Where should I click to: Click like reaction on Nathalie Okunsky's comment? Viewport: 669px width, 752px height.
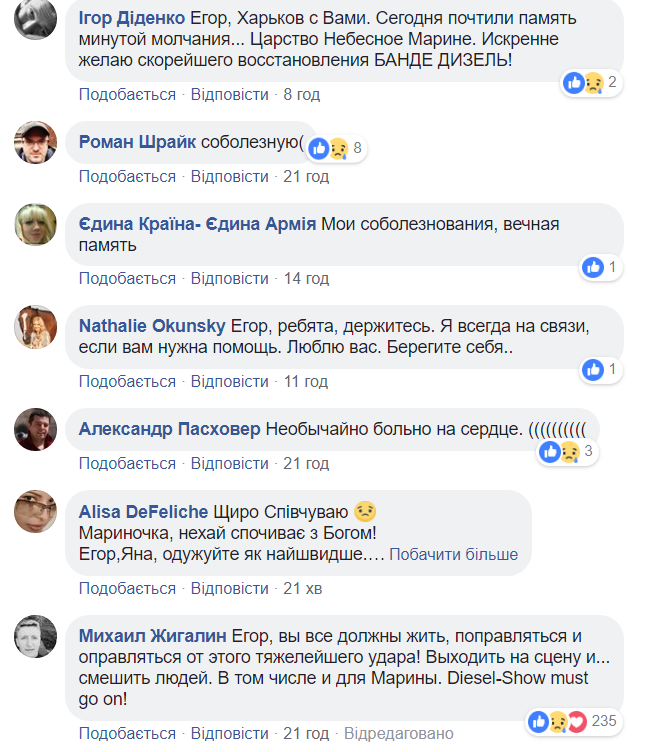(x=593, y=370)
